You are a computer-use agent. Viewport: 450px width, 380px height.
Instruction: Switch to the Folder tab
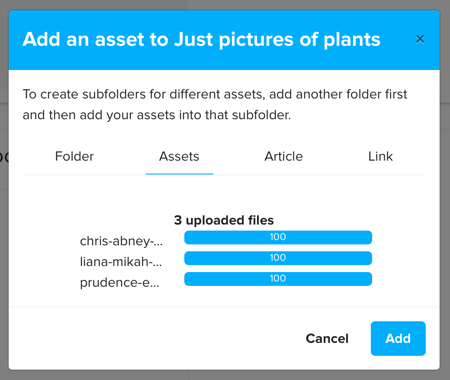74,156
